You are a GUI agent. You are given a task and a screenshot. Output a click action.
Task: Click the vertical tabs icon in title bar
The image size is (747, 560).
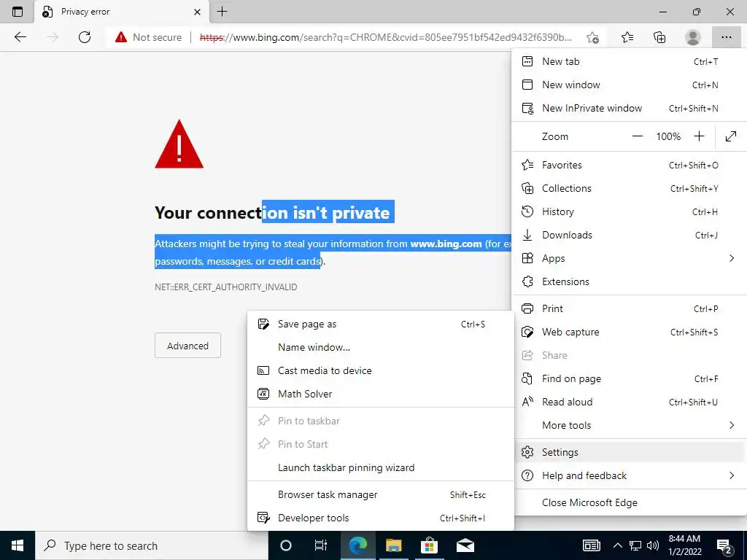(18, 12)
